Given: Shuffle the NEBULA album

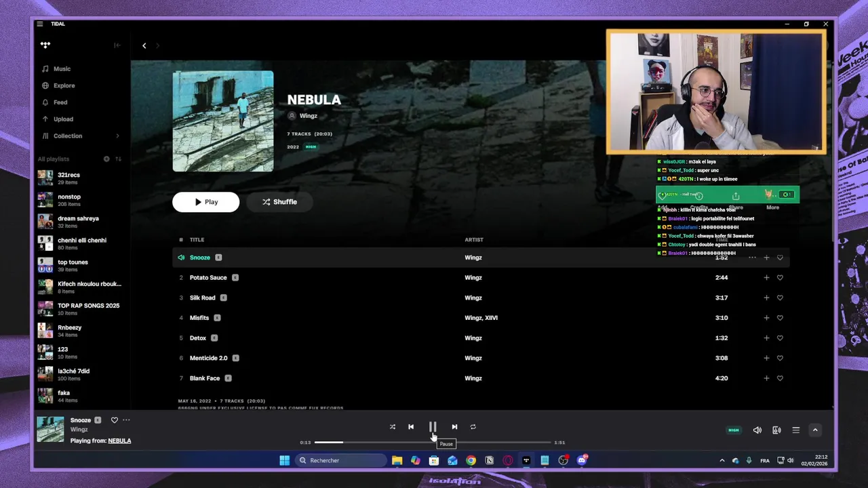Looking at the screenshot, I should (279, 202).
